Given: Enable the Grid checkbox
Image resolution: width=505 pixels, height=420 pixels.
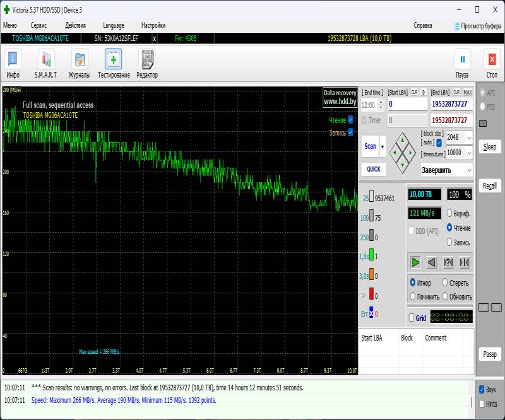Looking at the screenshot, I should click(412, 318).
